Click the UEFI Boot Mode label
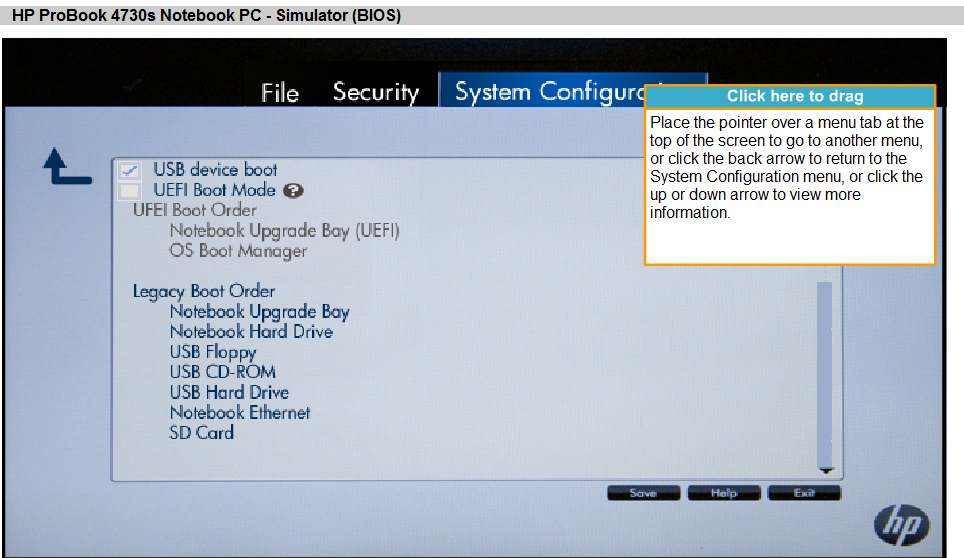The height and width of the screenshot is (558, 964). [x=214, y=190]
